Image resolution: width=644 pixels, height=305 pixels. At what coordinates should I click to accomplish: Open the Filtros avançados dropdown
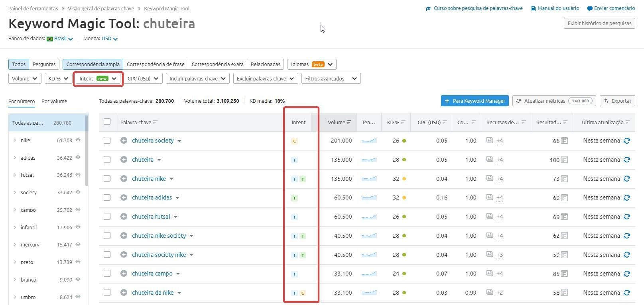[x=331, y=78]
